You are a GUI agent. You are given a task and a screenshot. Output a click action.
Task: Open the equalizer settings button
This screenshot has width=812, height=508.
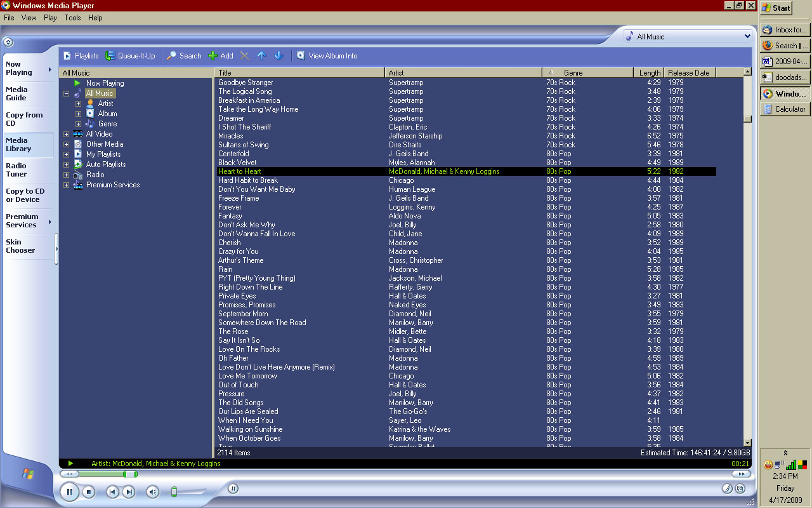pos(233,488)
